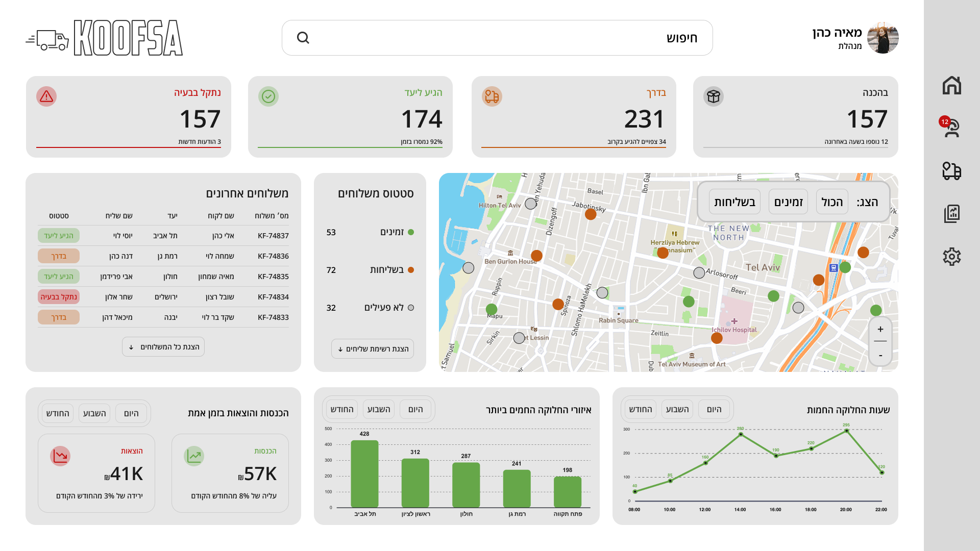980x551 pixels.
Task: Open Maya Cohen profile picture
Action: [883, 38]
